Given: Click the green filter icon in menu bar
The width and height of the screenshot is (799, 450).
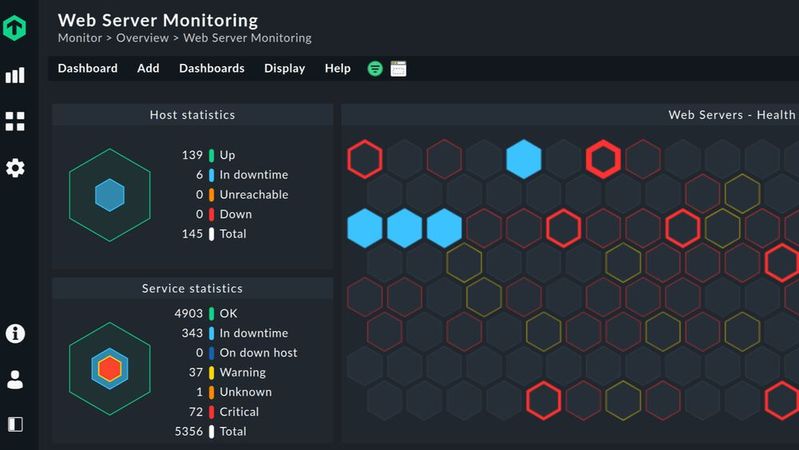Looking at the screenshot, I should [375, 68].
